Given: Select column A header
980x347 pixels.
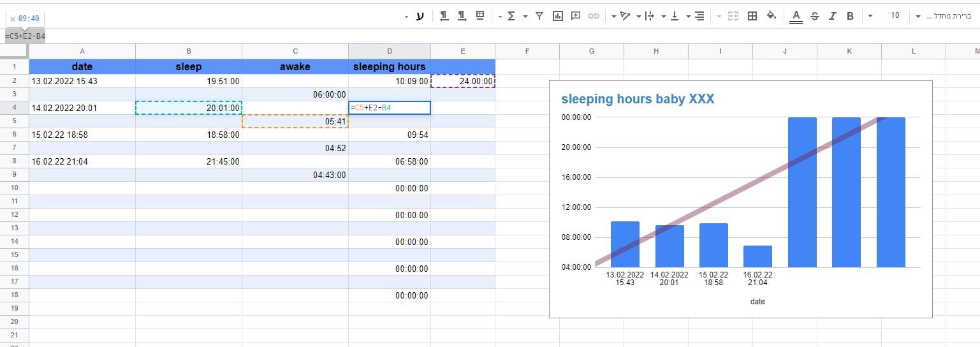Looking at the screenshot, I should click(82, 51).
